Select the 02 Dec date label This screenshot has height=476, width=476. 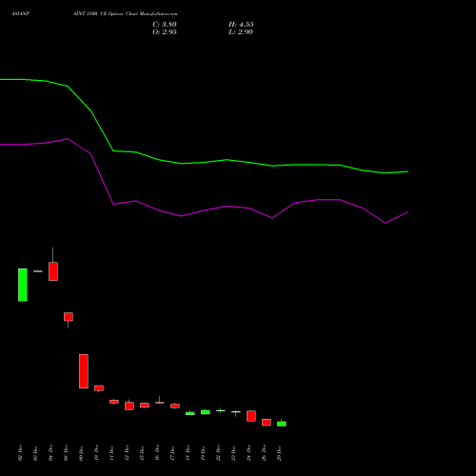pos(21,453)
